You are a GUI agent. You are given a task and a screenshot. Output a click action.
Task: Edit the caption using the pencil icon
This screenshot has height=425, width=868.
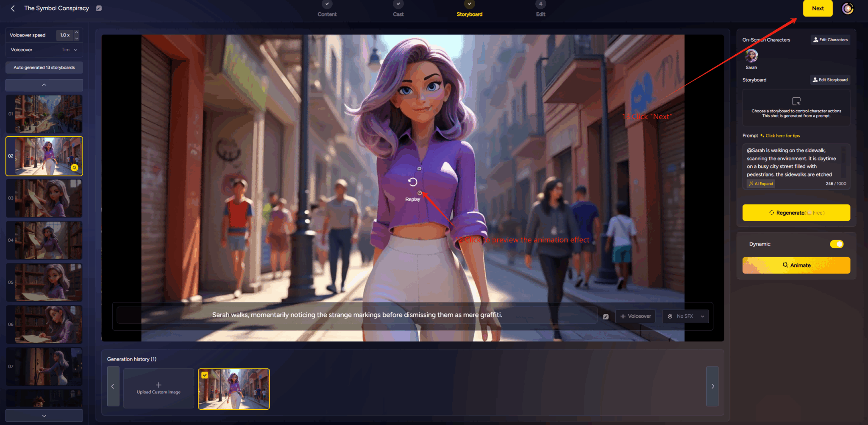[x=606, y=316]
